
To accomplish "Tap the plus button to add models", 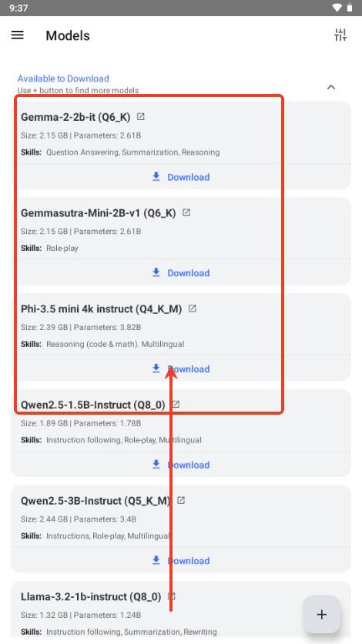I will point(322,615).
